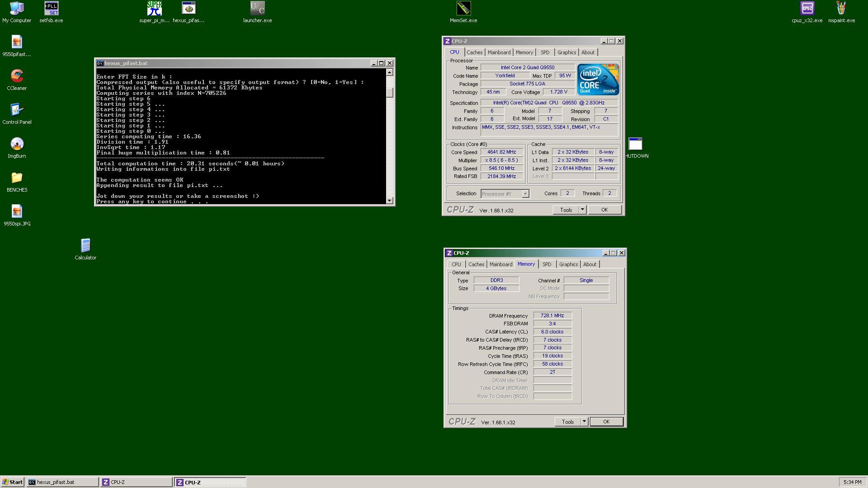Image resolution: width=868 pixels, height=488 pixels.
Task: Open Graphics tab in upper CPU-Z window
Action: tap(566, 52)
